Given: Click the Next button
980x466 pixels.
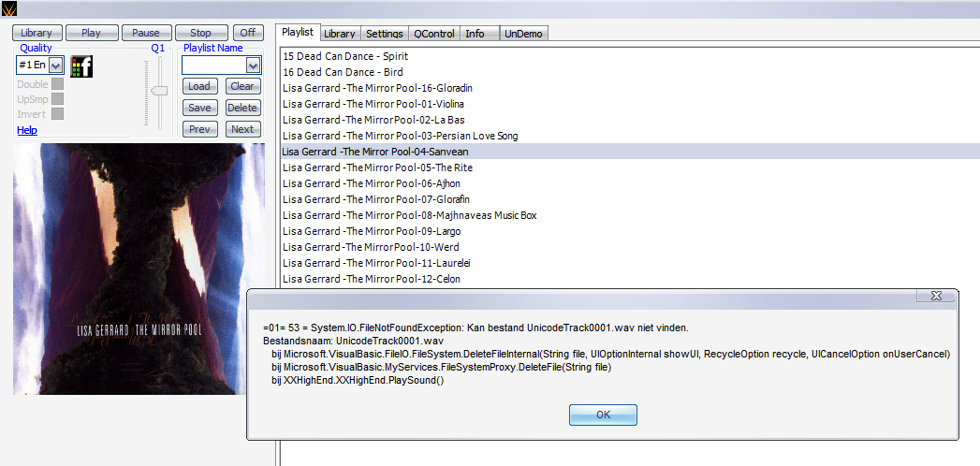Looking at the screenshot, I should pyautogui.click(x=242, y=129).
